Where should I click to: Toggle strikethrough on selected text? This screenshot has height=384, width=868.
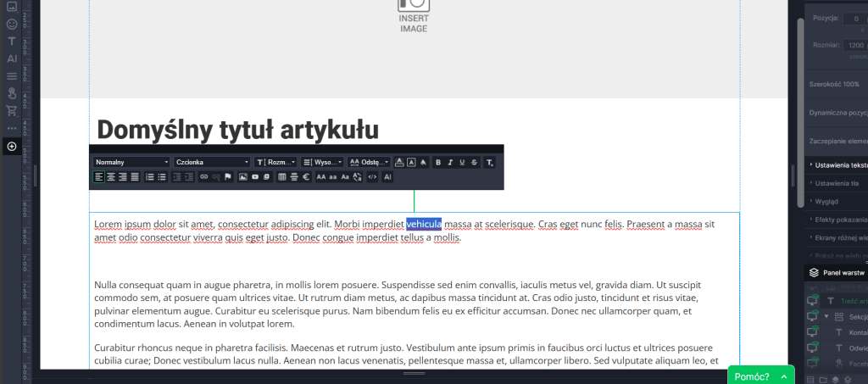coord(474,162)
